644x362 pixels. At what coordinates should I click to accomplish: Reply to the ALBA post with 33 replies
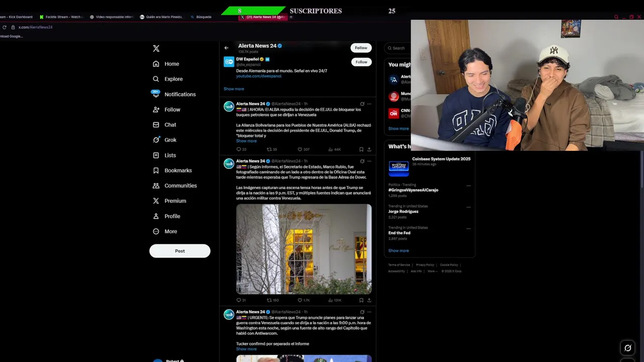241,149
